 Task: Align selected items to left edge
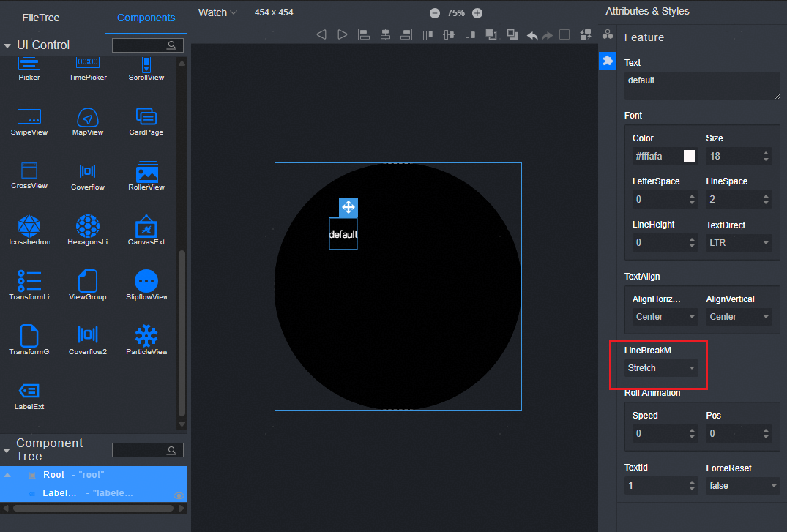pyautogui.click(x=363, y=34)
